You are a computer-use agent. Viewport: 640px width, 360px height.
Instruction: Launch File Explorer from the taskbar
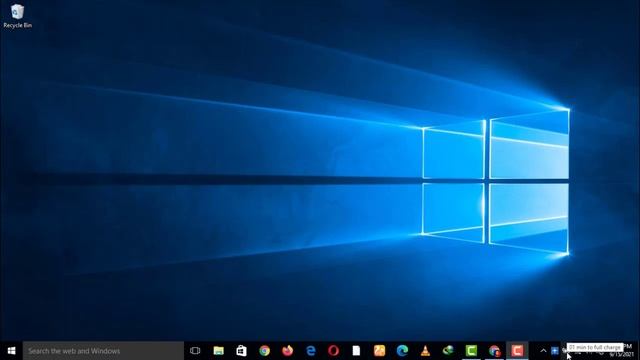pos(218,351)
